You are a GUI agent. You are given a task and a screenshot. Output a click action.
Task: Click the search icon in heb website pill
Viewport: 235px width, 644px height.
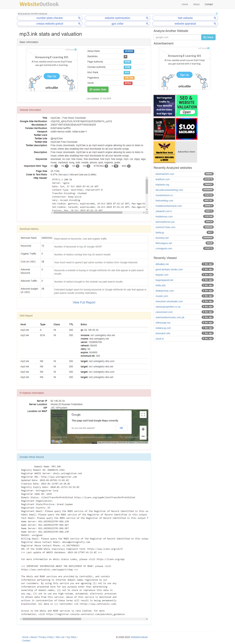tap(215, 18)
